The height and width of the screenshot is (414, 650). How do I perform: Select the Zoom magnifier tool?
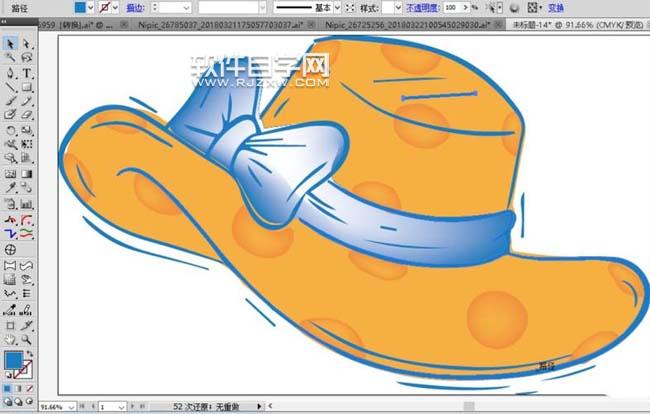click(27, 339)
